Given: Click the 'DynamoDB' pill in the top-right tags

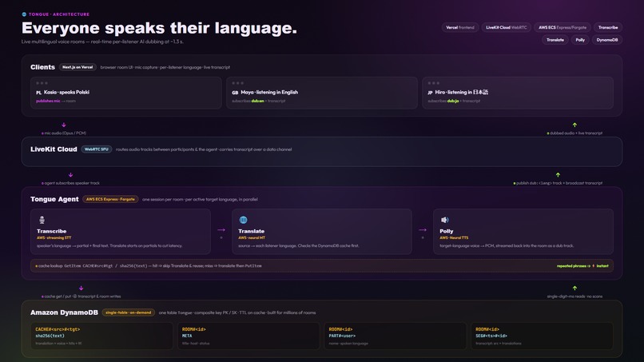Looking at the screenshot, I should (x=607, y=40).
